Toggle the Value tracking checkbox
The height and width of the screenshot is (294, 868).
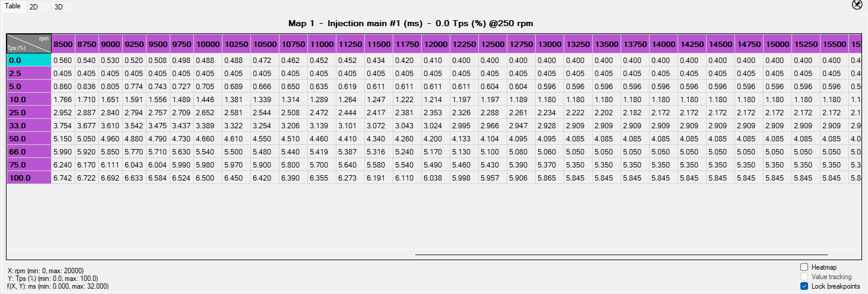805,277
